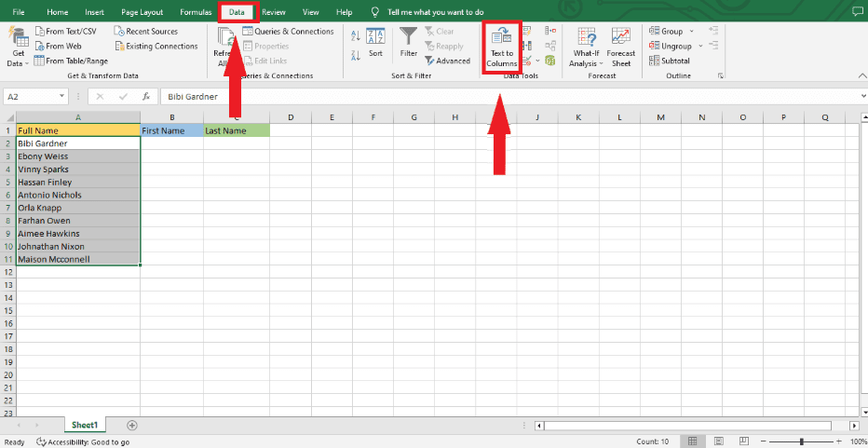
Task: Select the First Name header cell
Action: pyautogui.click(x=172, y=130)
